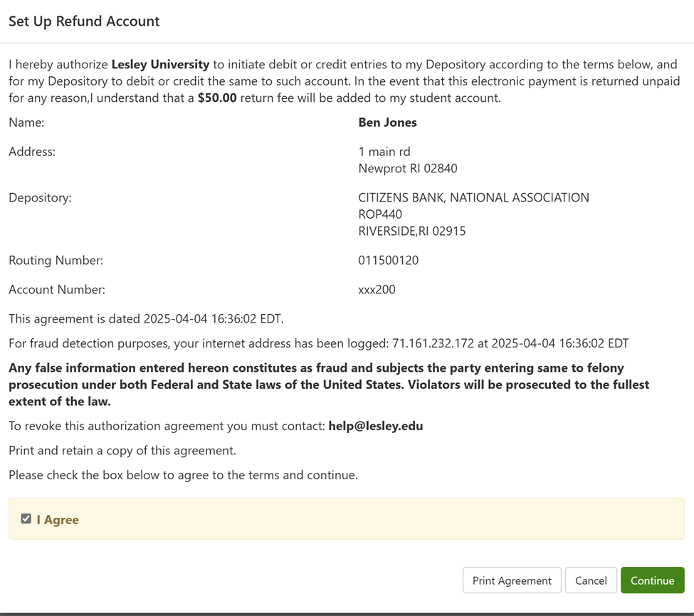Click the address line 1 main rd
Viewport: 694px width, 616px height.
[384, 152]
